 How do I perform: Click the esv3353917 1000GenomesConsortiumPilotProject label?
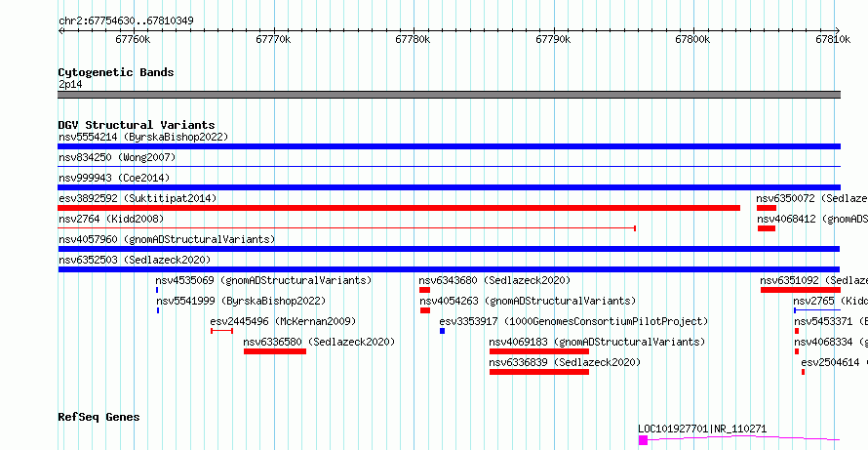[573, 321]
